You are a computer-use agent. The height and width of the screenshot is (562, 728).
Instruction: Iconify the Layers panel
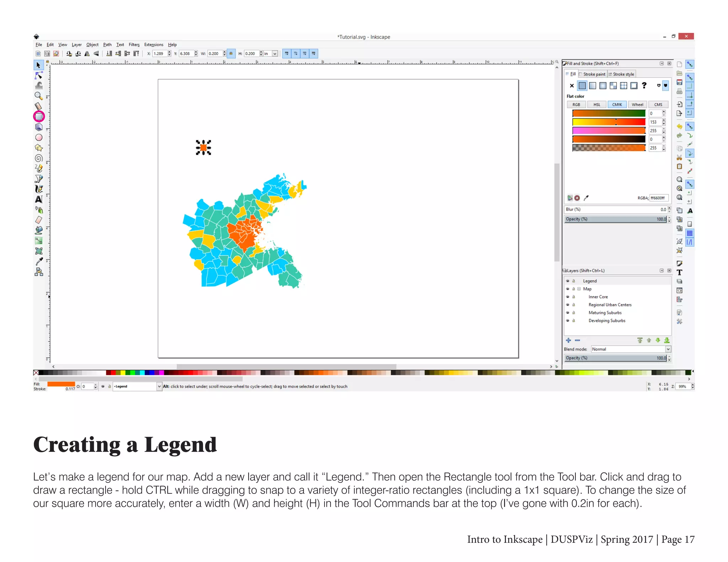(x=662, y=271)
